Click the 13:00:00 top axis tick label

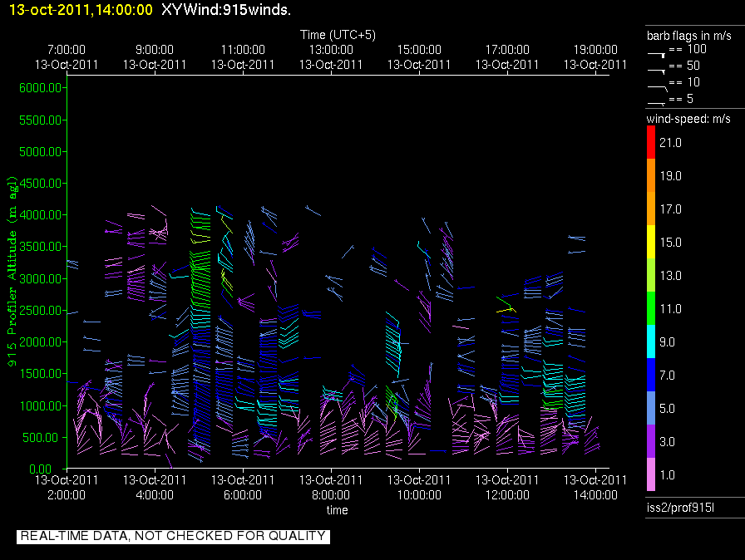click(331, 50)
